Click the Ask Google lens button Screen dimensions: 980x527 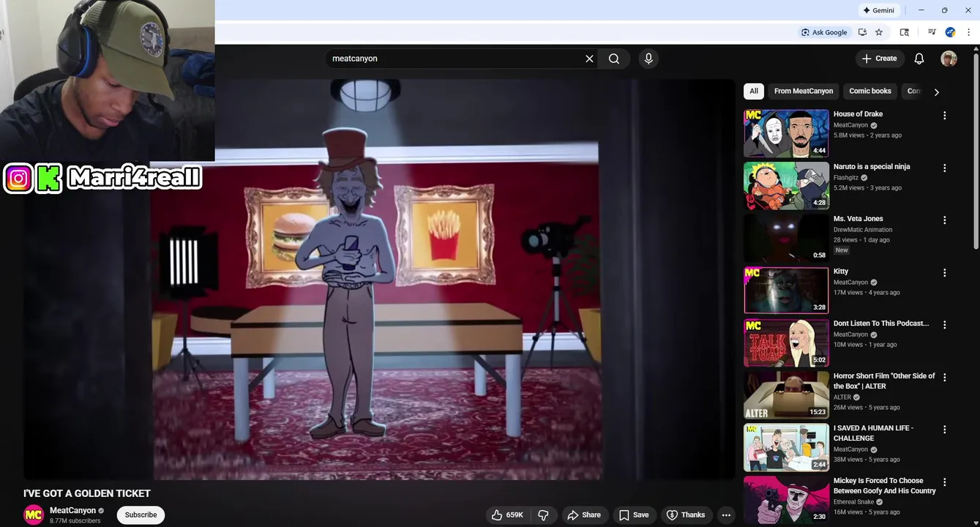[x=824, y=32]
